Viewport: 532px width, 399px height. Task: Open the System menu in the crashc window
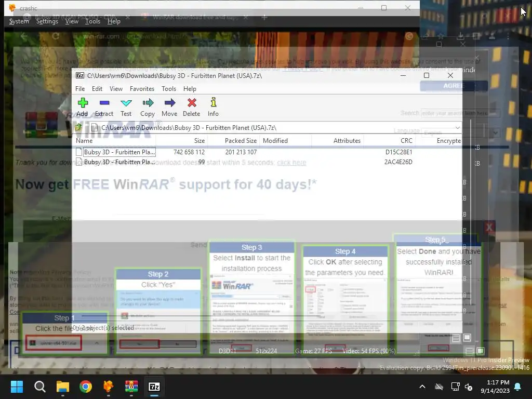(19, 21)
